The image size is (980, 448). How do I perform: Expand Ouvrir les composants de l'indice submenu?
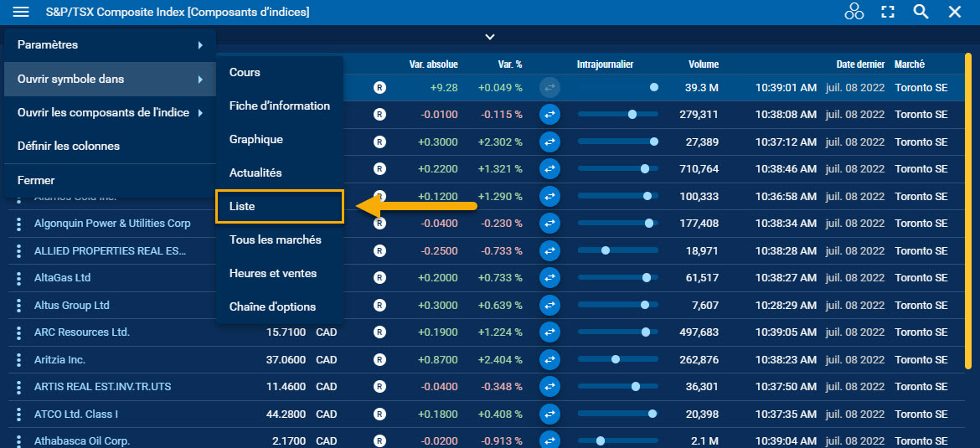109,112
